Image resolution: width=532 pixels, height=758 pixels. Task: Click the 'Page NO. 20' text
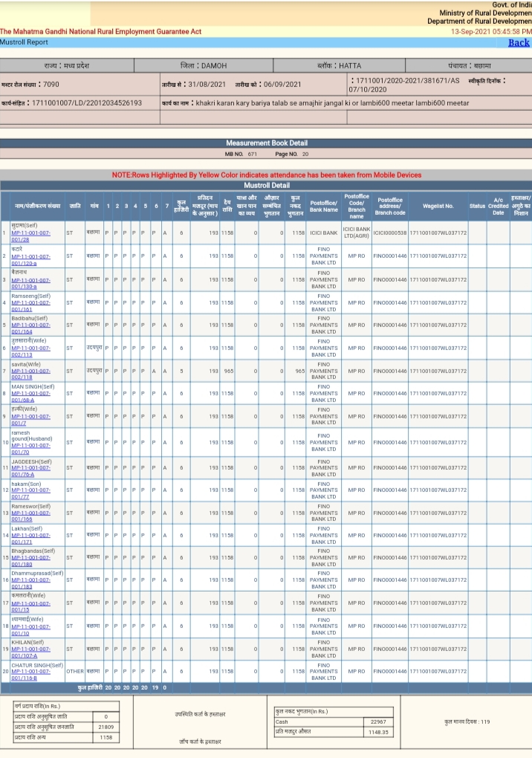pos(291,155)
